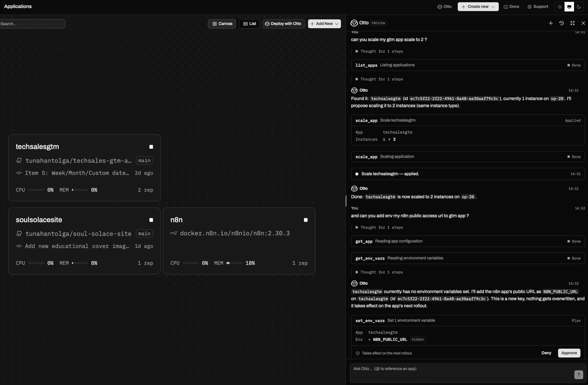
Task: Click GitHub icon on soulsolacesite card
Action: click(19, 234)
